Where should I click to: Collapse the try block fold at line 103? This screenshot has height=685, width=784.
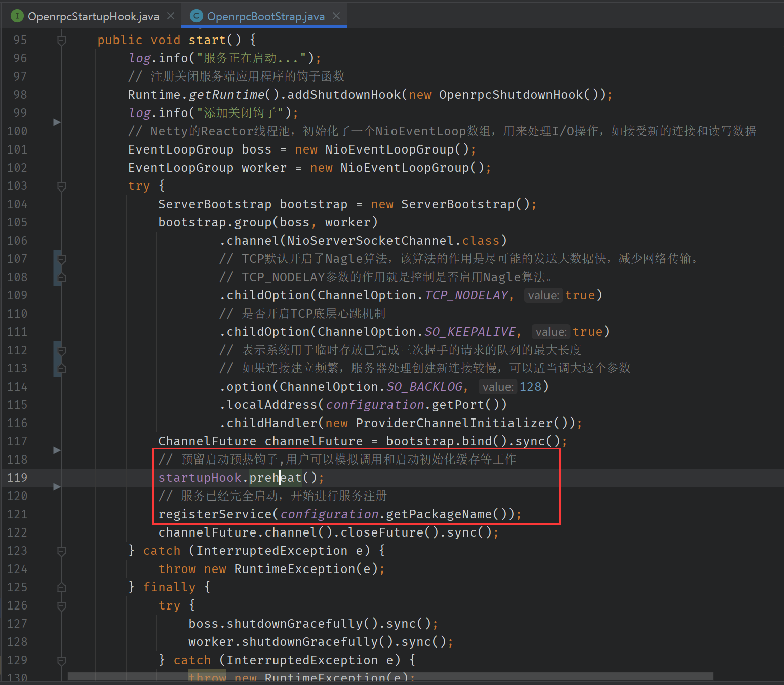(x=62, y=186)
